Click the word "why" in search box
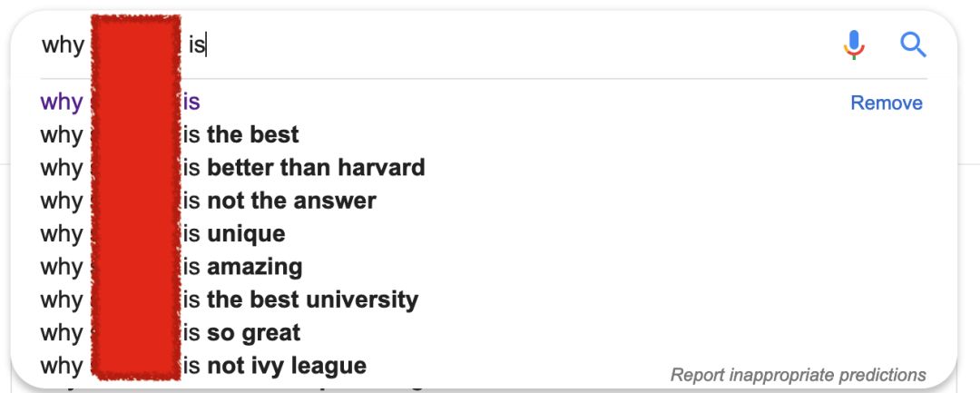Image resolution: width=980 pixels, height=393 pixels. 63,44
